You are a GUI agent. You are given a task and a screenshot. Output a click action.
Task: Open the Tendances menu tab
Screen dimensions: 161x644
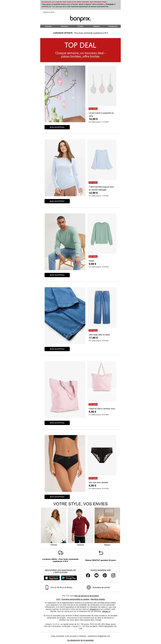(x=113, y=26)
